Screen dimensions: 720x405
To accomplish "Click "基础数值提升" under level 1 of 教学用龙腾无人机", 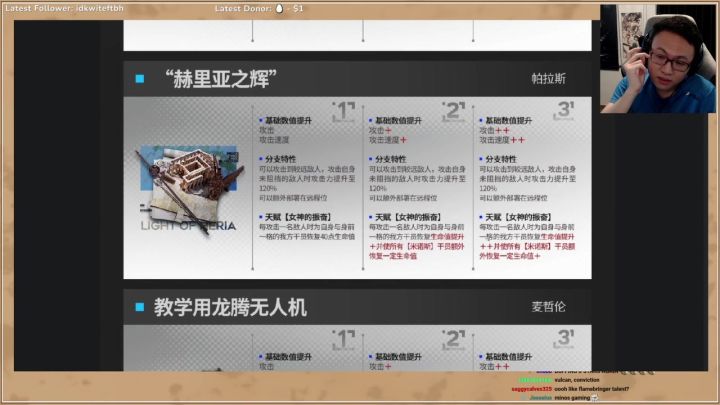I will click(x=288, y=356).
